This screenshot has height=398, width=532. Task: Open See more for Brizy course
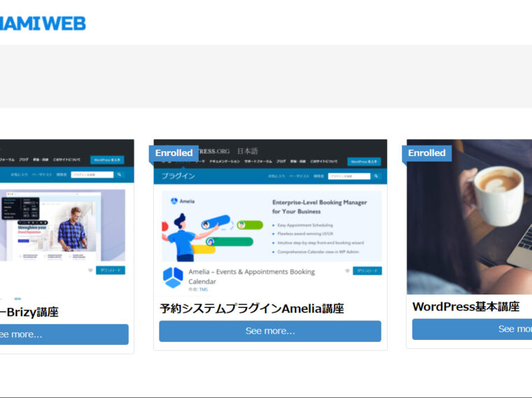pos(64,334)
